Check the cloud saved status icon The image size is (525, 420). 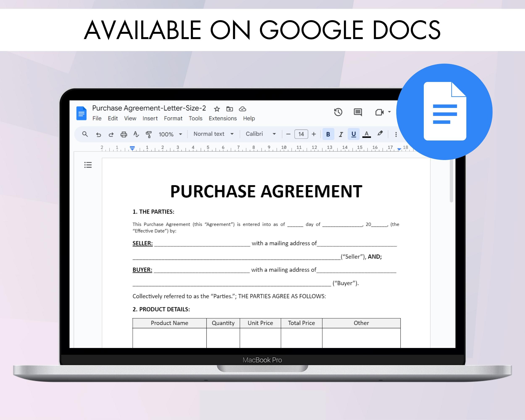243,109
